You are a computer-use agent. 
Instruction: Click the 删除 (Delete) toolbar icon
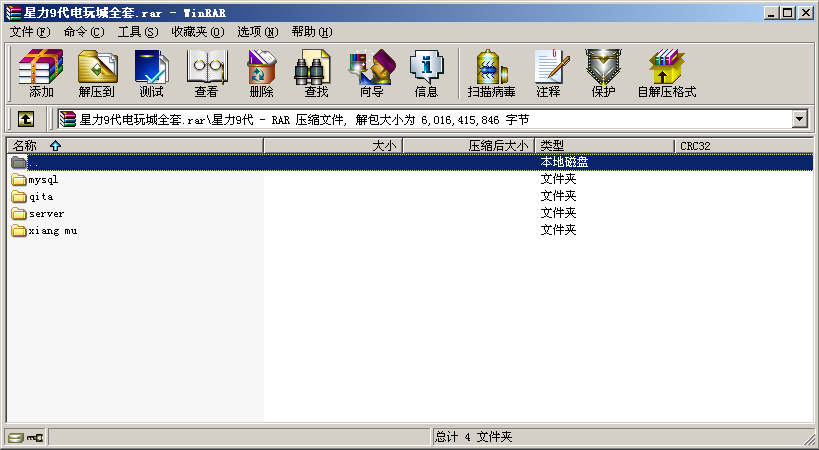261,73
